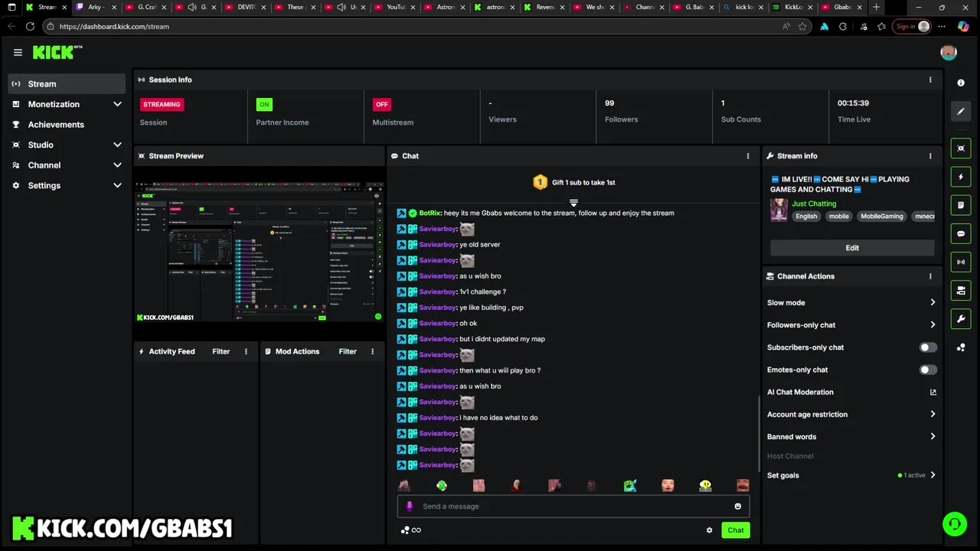Click the green Chat send button
The width and height of the screenshot is (980, 551).
click(736, 530)
